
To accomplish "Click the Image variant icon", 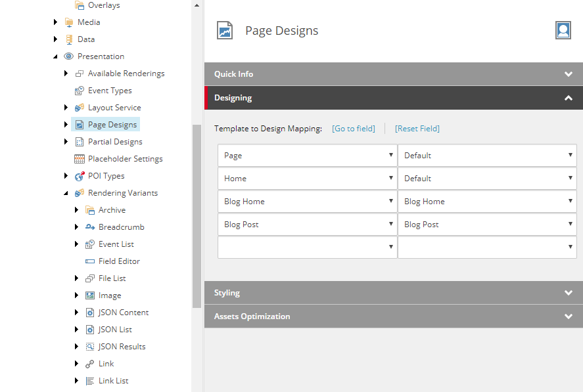I will [x=89, y=295].
